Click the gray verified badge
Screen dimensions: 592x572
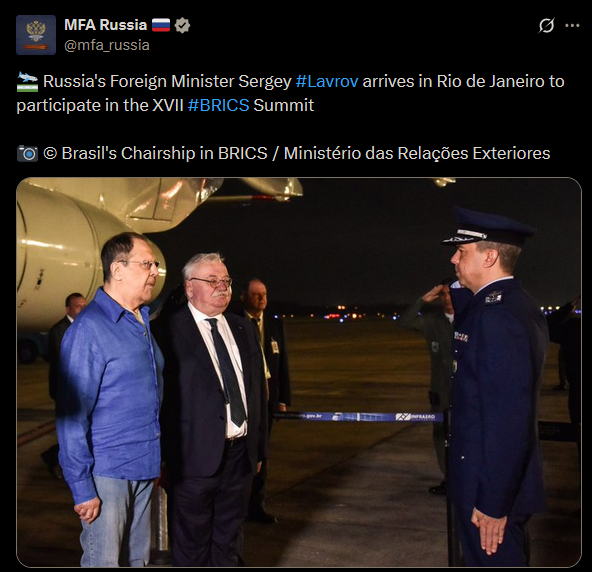coord(182,25)
